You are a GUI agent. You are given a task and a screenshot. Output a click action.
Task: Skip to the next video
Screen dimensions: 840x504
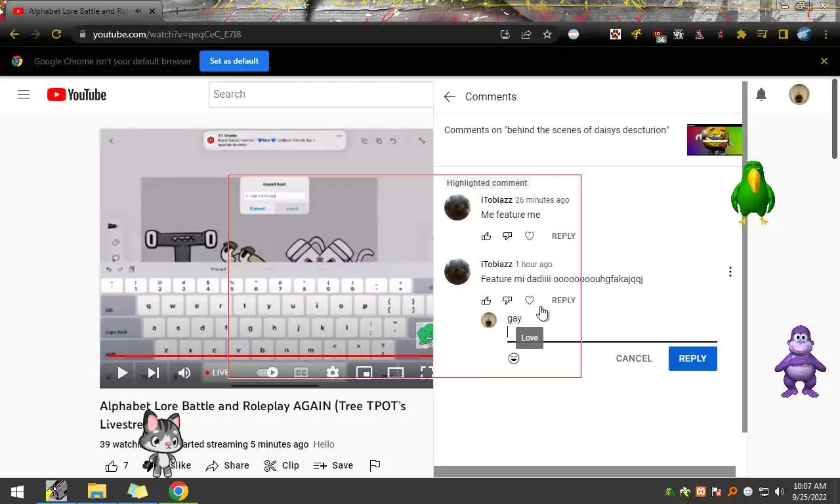click(153, 373)
